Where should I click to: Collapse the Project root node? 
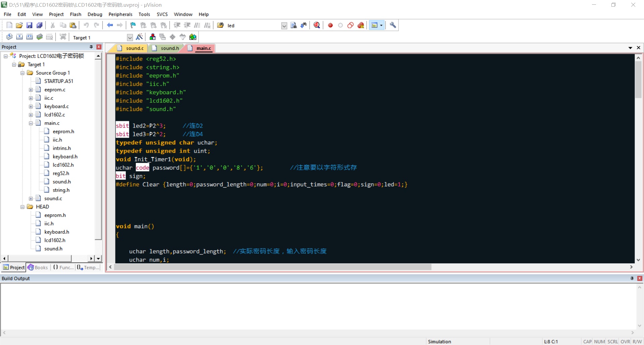coord(6,56)
